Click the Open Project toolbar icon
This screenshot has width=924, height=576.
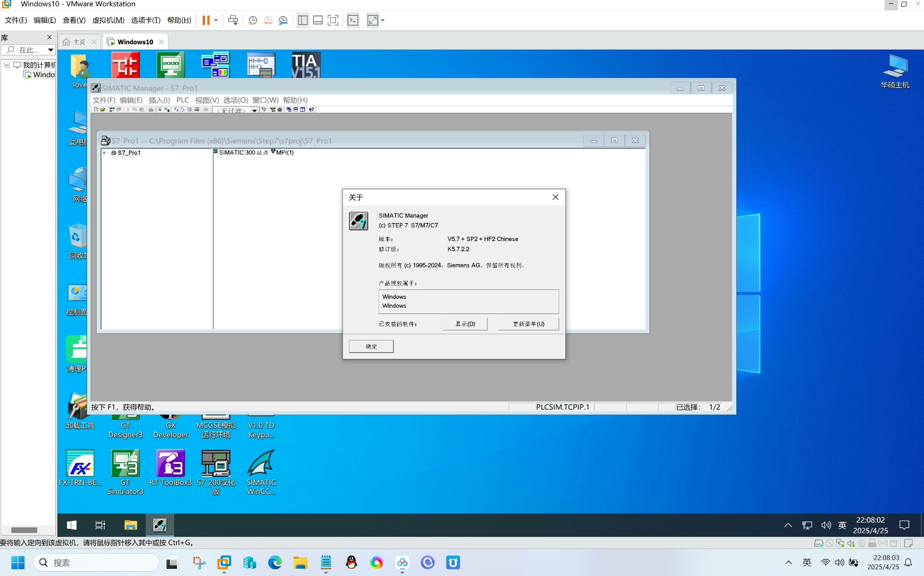point(103,110)
